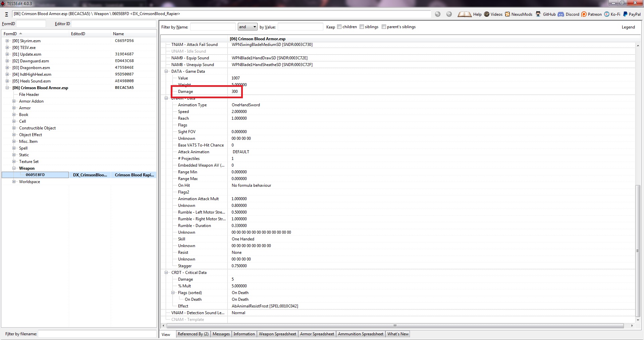Open Help via the book icon

point(465,14)
